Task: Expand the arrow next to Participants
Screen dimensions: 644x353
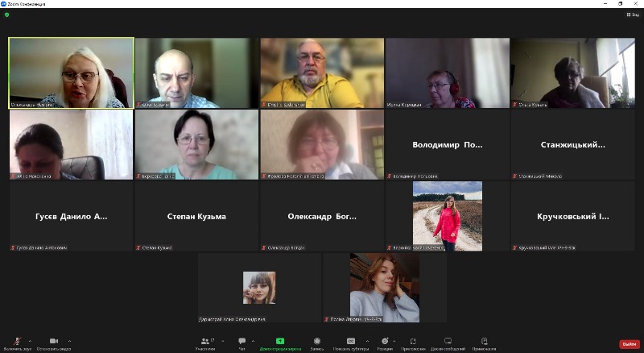Action: (223, 341)
